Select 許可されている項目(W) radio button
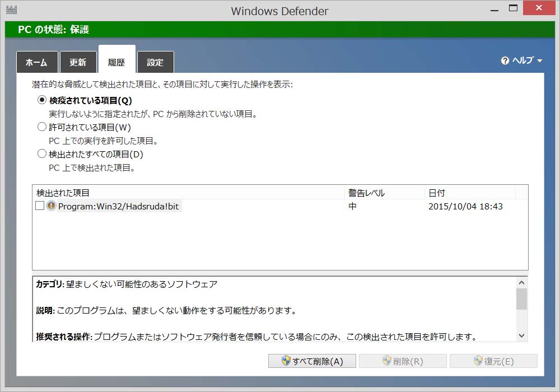The height and width of the screenshot is (392, 560). click(x=42, y=127)
